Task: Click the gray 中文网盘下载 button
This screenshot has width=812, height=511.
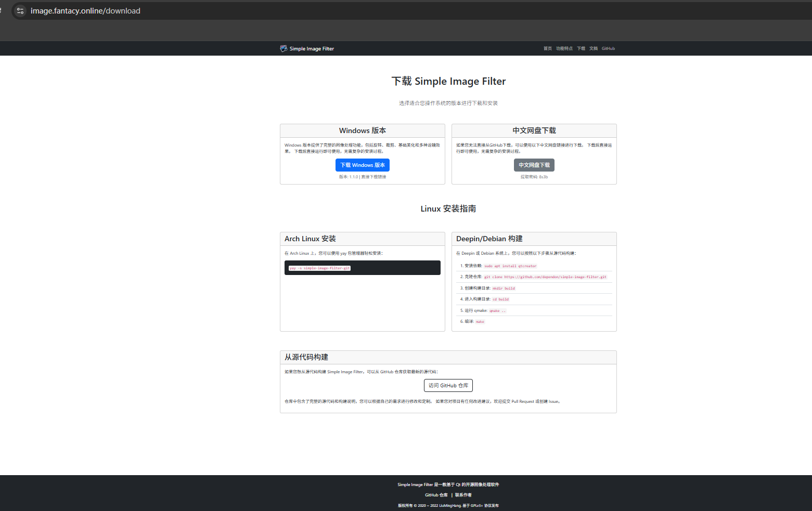Action: pyautogui.click(x=534, y=165)
